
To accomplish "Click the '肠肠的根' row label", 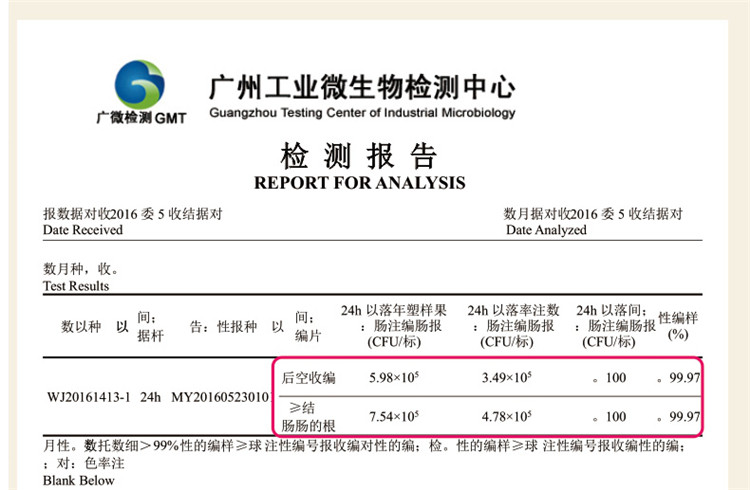I will pos(308,426).
